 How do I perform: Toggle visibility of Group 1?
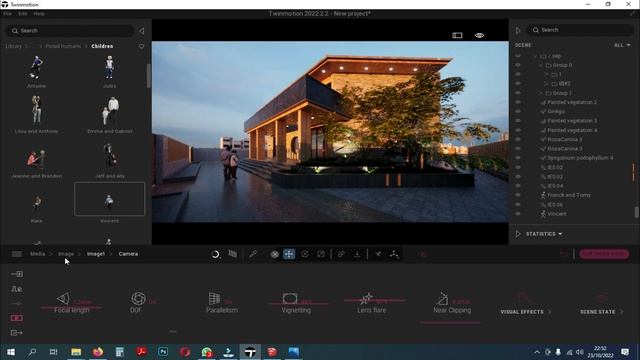(x=518, y=93)
